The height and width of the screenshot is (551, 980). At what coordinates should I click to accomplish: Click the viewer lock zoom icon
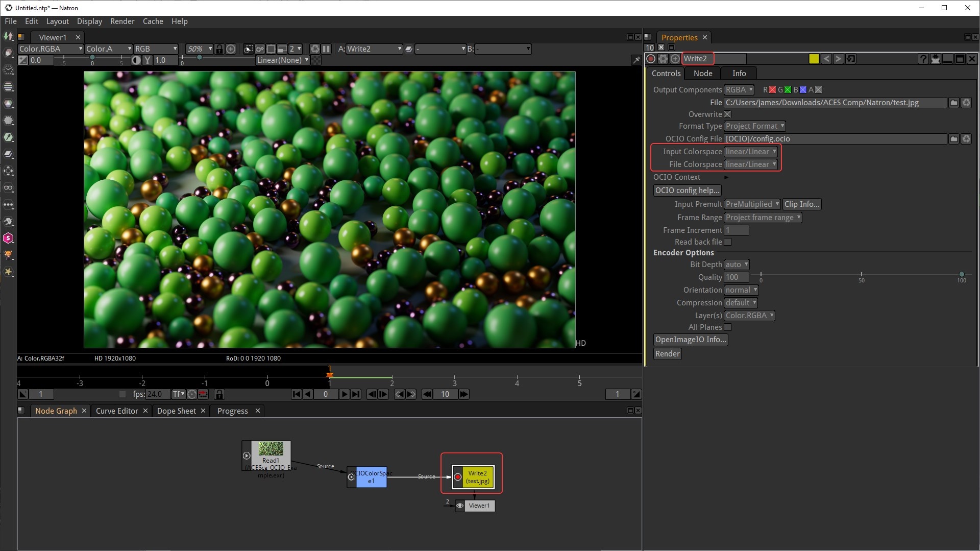tap(219, 49)
